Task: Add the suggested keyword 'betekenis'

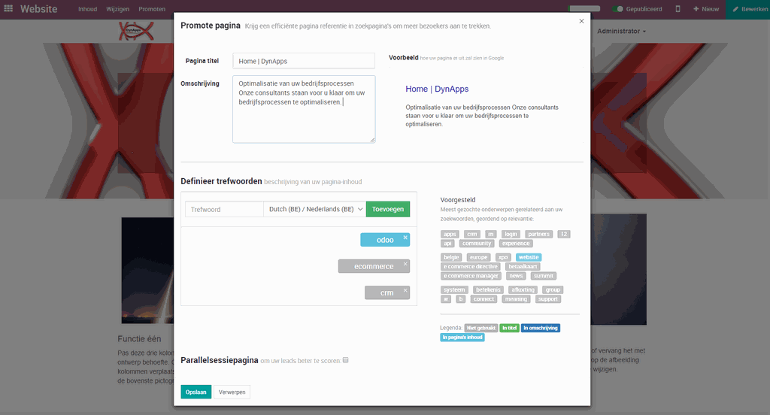Action: [x=488, y=290]
